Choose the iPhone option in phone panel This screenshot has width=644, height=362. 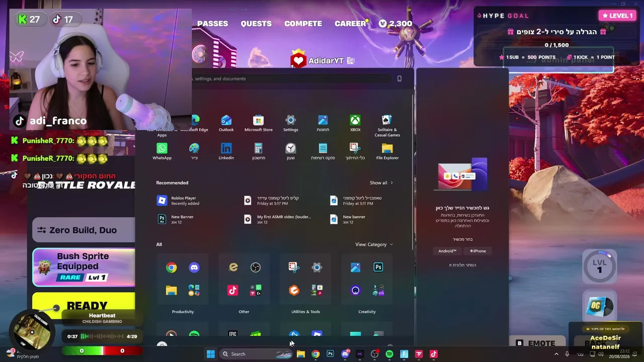(478, 251)
